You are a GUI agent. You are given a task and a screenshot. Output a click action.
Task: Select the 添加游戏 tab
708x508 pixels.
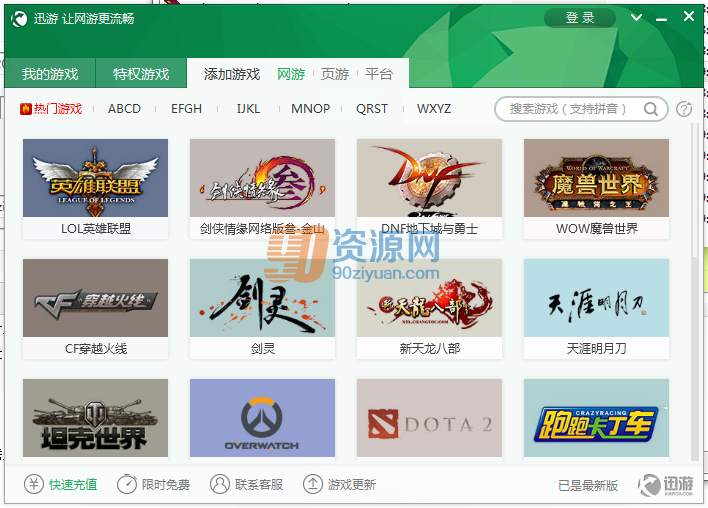[232, 74]
